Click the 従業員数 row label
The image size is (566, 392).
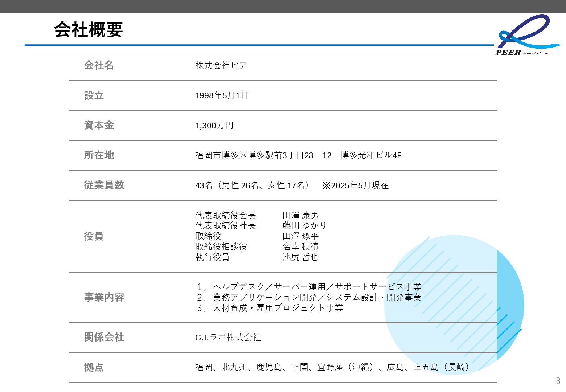pos(104,185)
